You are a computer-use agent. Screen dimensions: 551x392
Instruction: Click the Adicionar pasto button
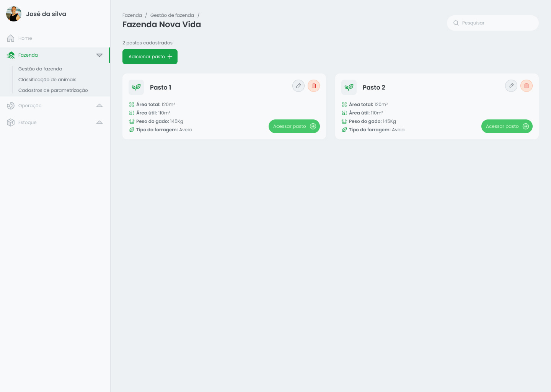[150, 57]
